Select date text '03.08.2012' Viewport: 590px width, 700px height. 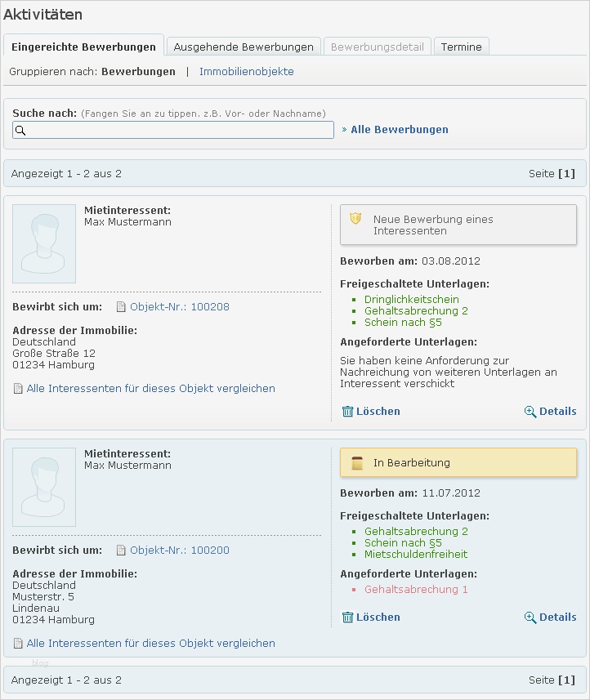click(451, 261)
